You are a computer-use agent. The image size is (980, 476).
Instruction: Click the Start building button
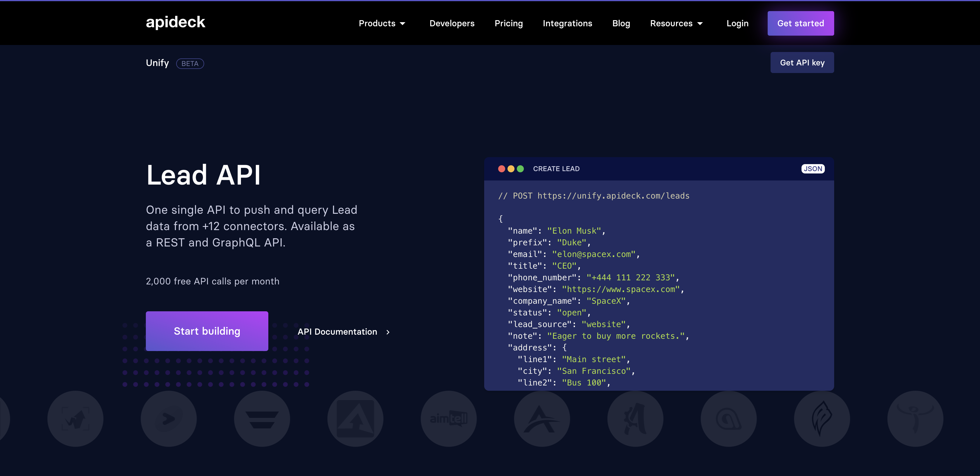(x=207, y=331)
